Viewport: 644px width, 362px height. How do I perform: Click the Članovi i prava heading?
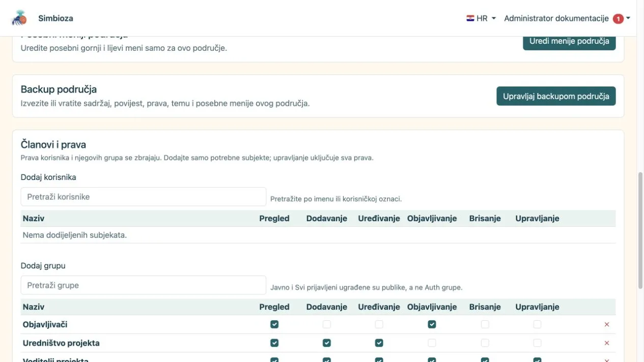point(53,145)
